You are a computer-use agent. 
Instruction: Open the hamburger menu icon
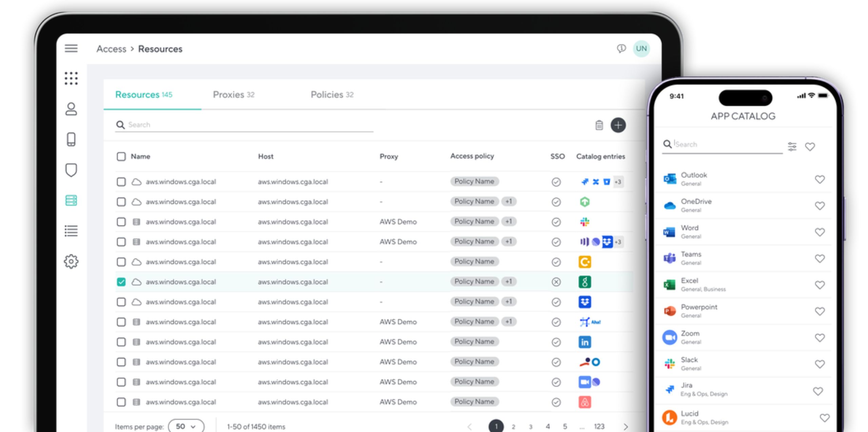(71, 48)
